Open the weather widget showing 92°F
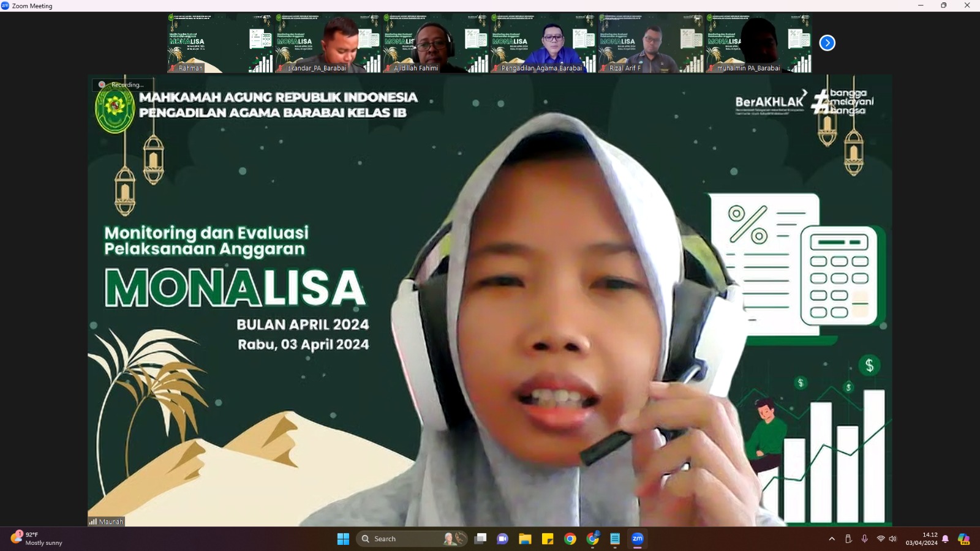 [37, 539]
